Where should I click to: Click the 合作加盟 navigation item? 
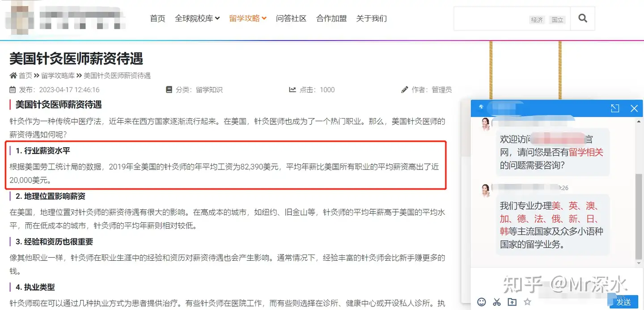(331, 19)
